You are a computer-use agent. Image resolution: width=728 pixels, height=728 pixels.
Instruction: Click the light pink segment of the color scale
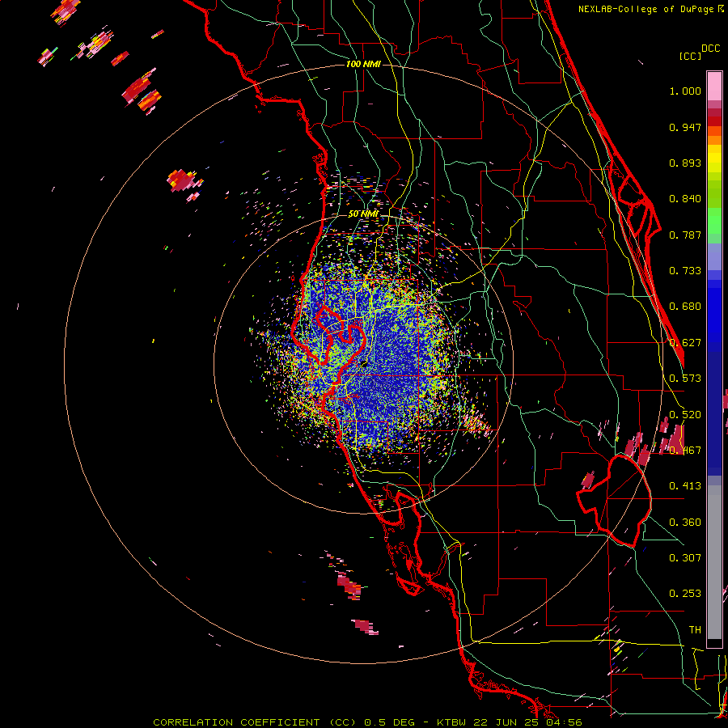click(x=714, y=86)
